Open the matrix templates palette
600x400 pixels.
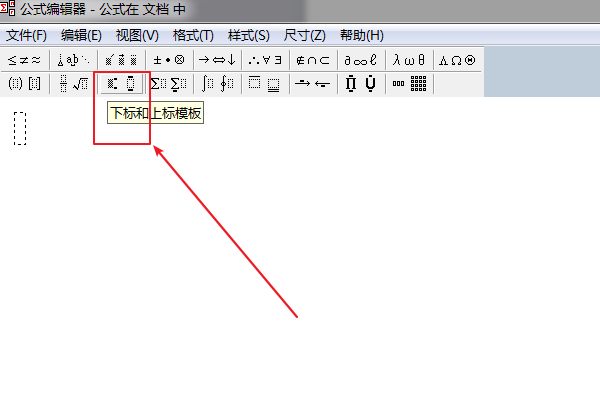click(409, 83)
